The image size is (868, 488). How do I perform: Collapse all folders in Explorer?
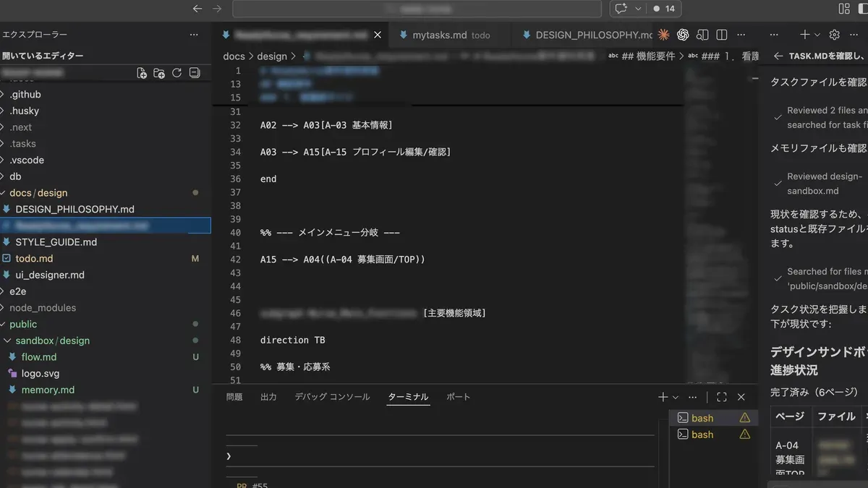tap(194, 73)
